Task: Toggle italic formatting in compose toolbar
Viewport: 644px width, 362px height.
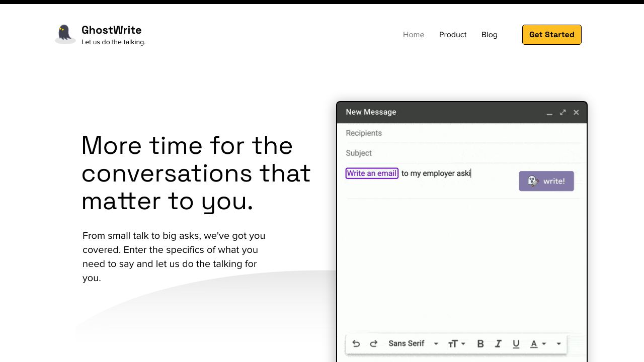Action: pyautogui.click(x=498, y=344)
